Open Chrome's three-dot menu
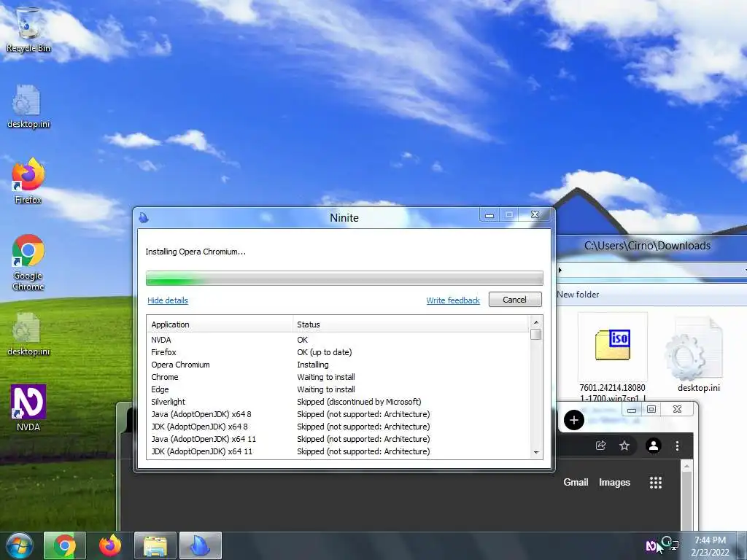Viewport: 747px width, 560px height. (x=677, y=446)
